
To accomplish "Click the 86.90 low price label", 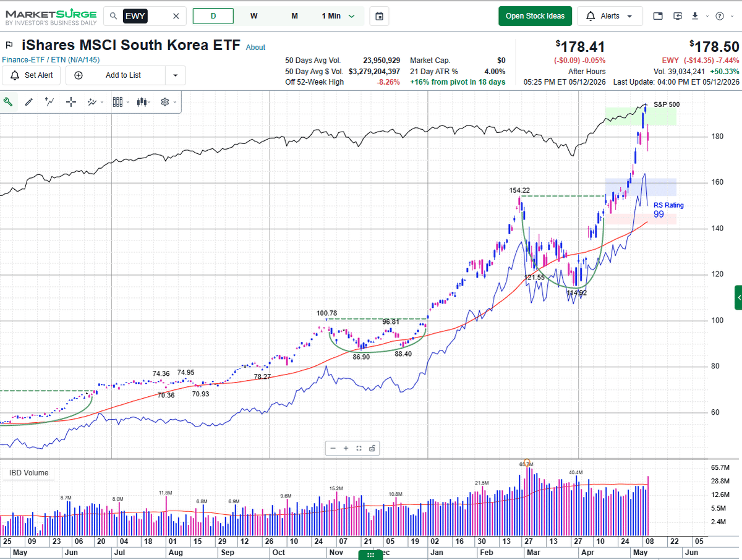I will (362, 357).
